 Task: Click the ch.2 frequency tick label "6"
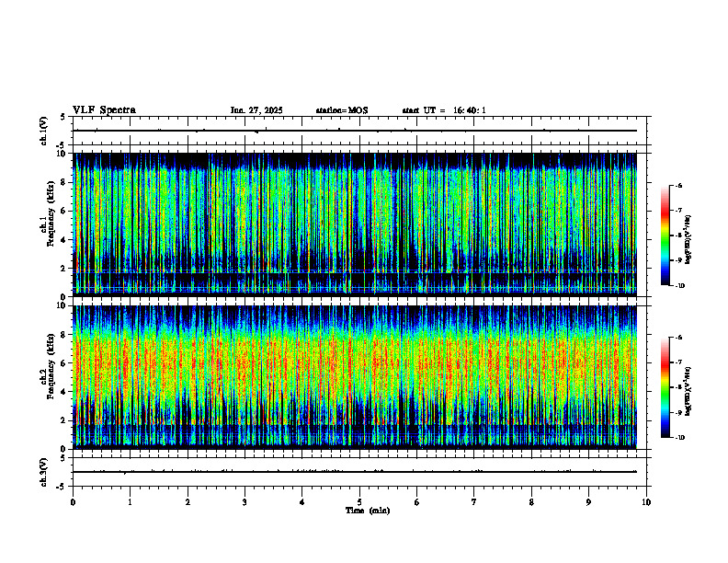point(63,363)
